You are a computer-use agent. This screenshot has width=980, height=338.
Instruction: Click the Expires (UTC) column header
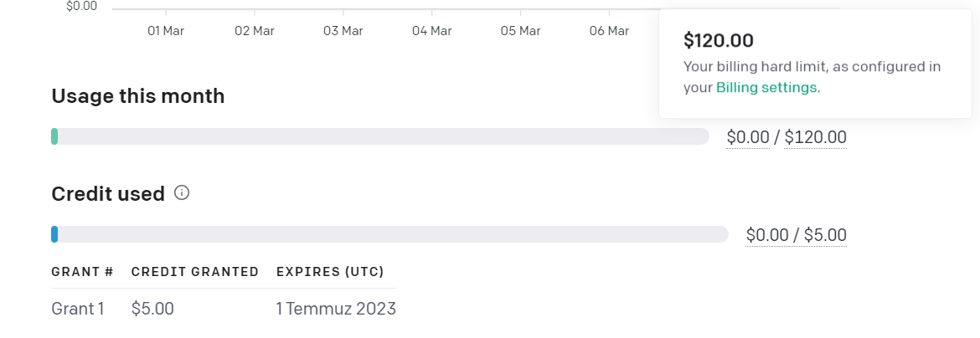pos(330,272)
